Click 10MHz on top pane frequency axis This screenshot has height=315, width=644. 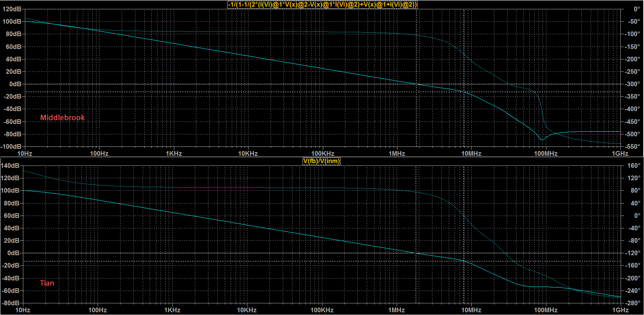(471, 153)
